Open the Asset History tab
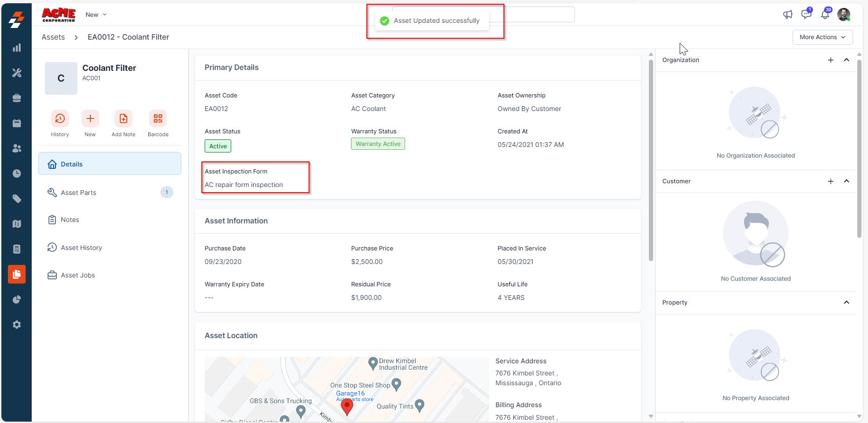This screenshot has width=868, height=423. (81, 248)
